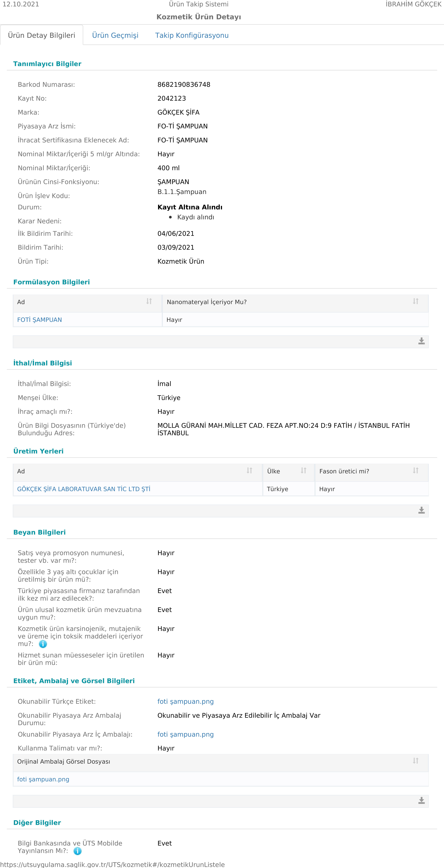
Task: Sort Üretim Yerleri by Ülke column
Action: pyautogui.click(x=304, y=470)
